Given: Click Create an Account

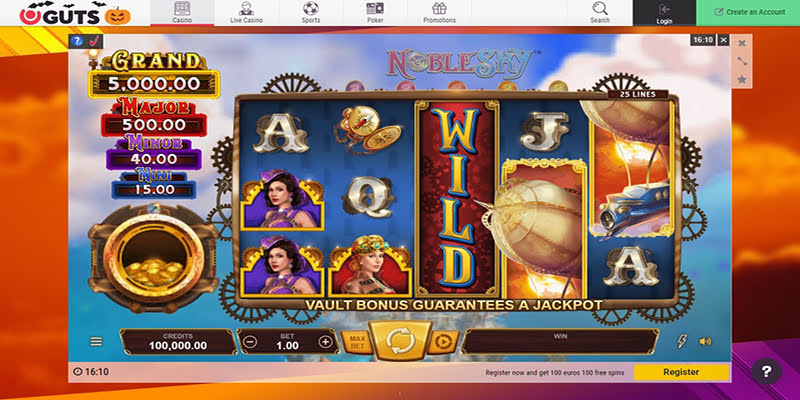Looking at the screenshot, I should tap(748, 13).
